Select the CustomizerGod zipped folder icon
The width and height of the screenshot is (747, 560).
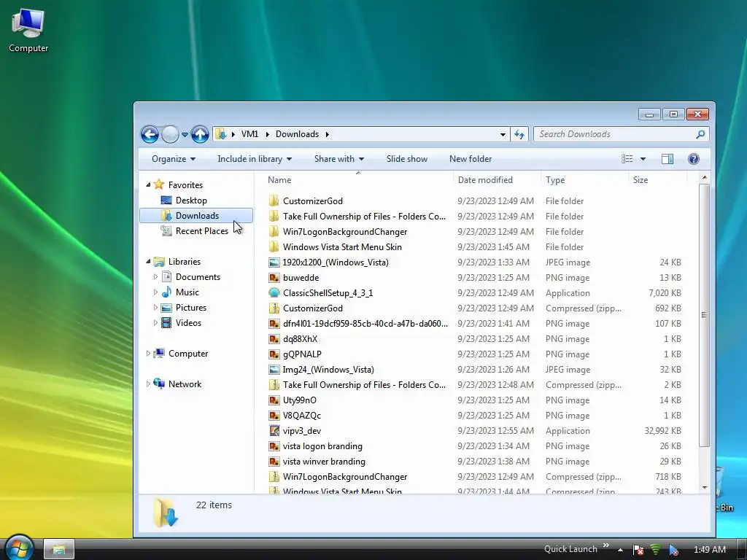(x=274, y=308)
